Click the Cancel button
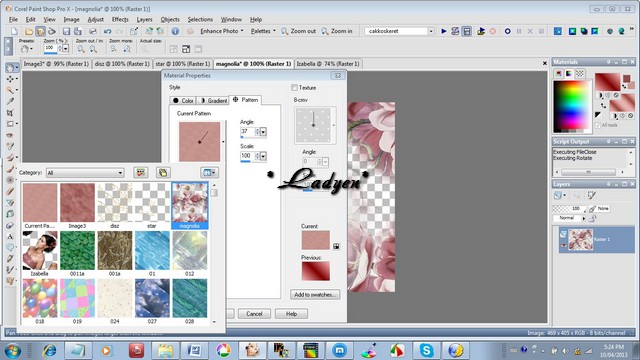Viewport: 640px width, 360px height. (x=254, y=313)
